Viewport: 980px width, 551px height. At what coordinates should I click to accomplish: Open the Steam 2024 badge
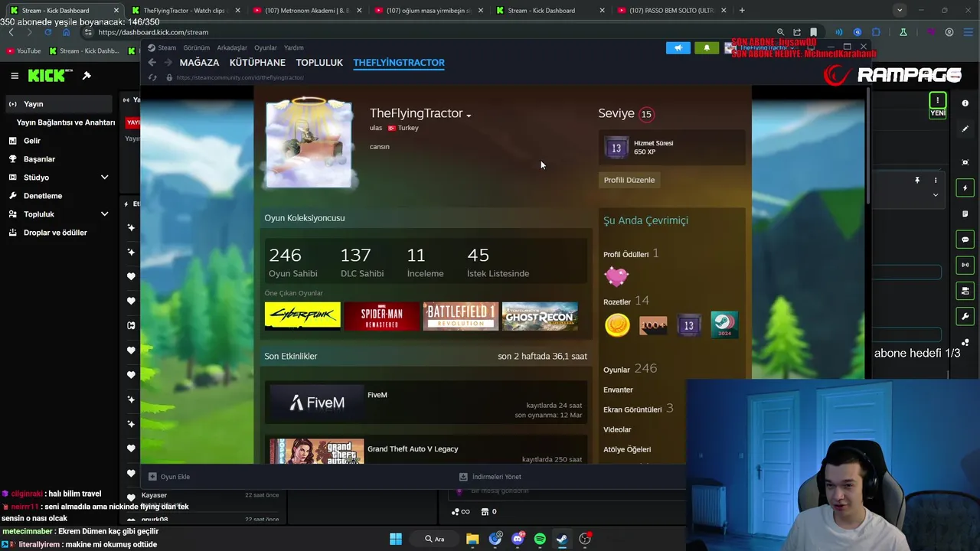pyautogui.click(x=724, y=324)
